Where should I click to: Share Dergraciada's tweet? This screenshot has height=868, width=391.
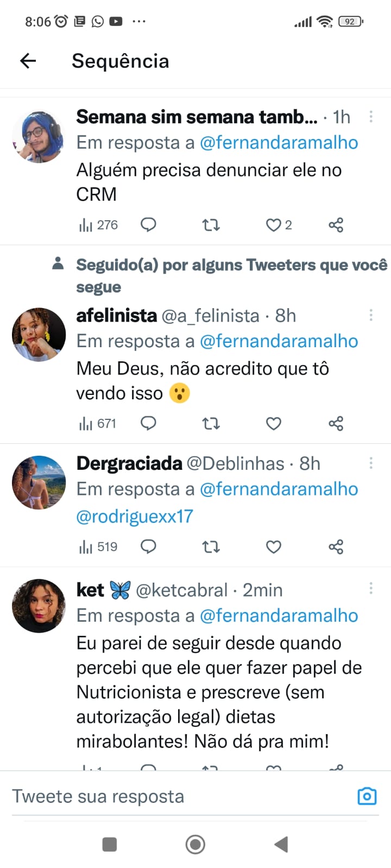[x=336, y=547]
